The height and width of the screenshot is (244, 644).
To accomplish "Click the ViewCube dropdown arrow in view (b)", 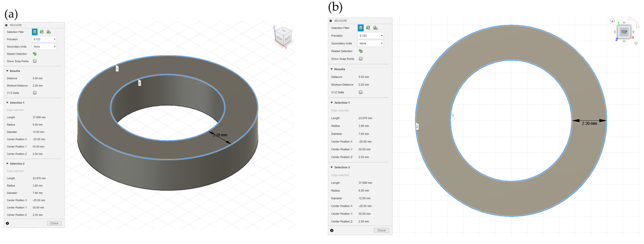I will [x=636, y=44].
